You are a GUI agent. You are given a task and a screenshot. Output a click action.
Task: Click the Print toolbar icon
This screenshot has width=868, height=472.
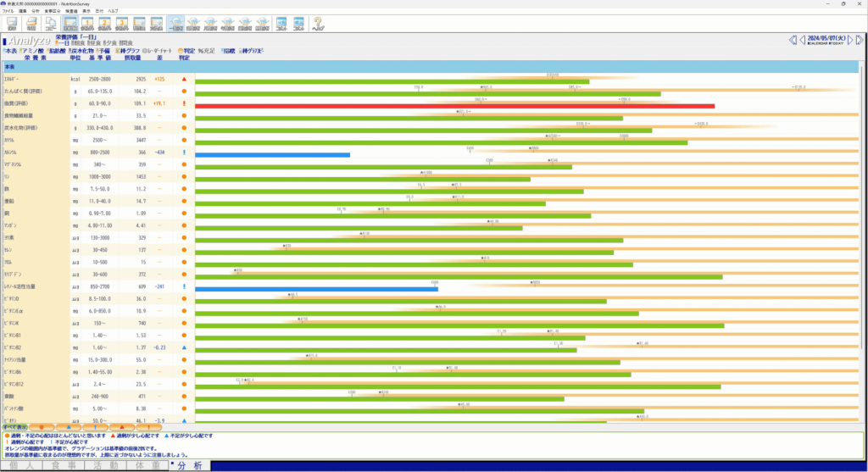coord(31,23)
